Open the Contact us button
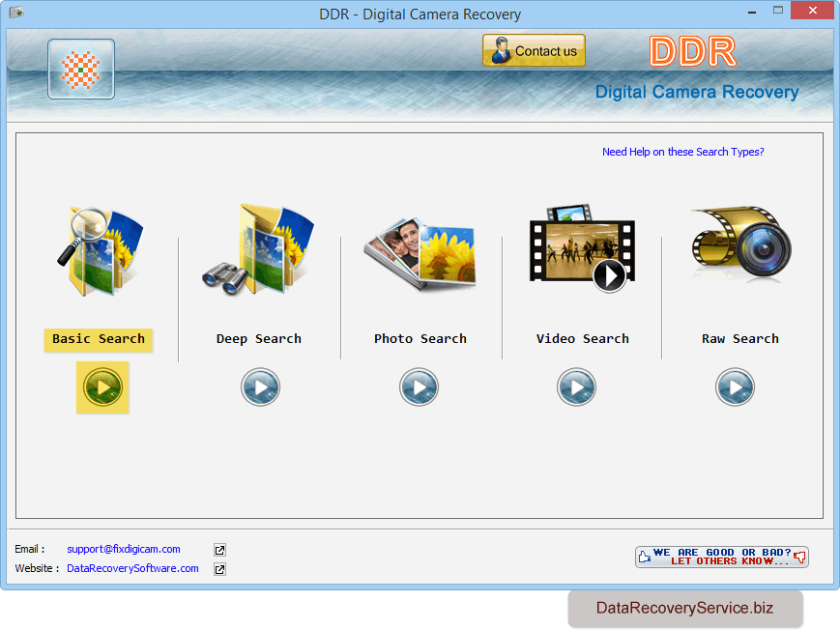 point(534,50)
